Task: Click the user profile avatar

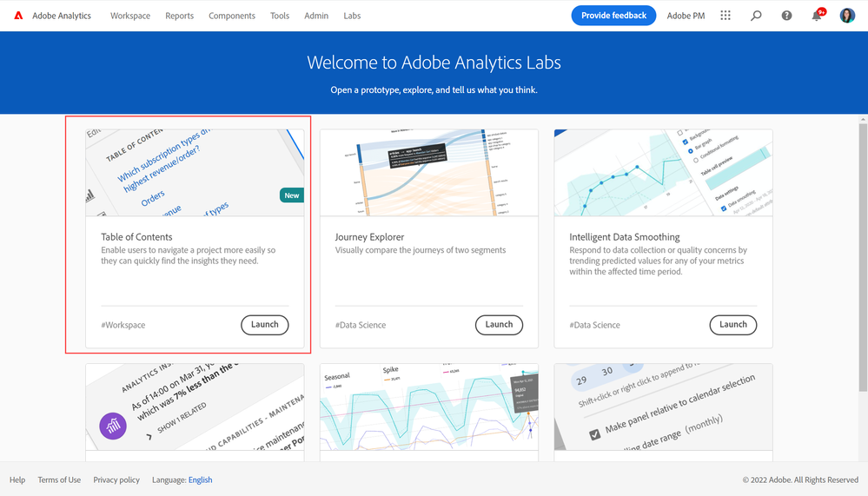Action: click(847, 16)
